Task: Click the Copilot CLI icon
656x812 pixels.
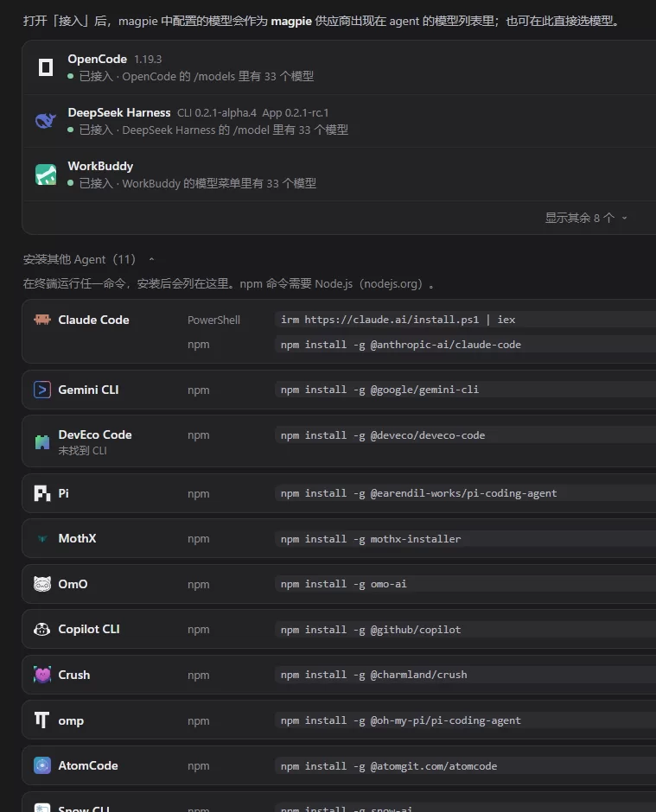Action: click(x=42, y=629)
